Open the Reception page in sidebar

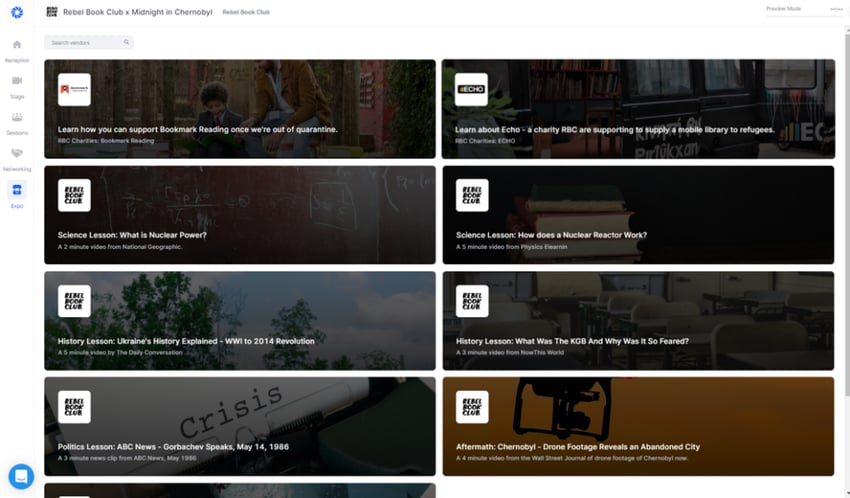[x=17, y=50]
